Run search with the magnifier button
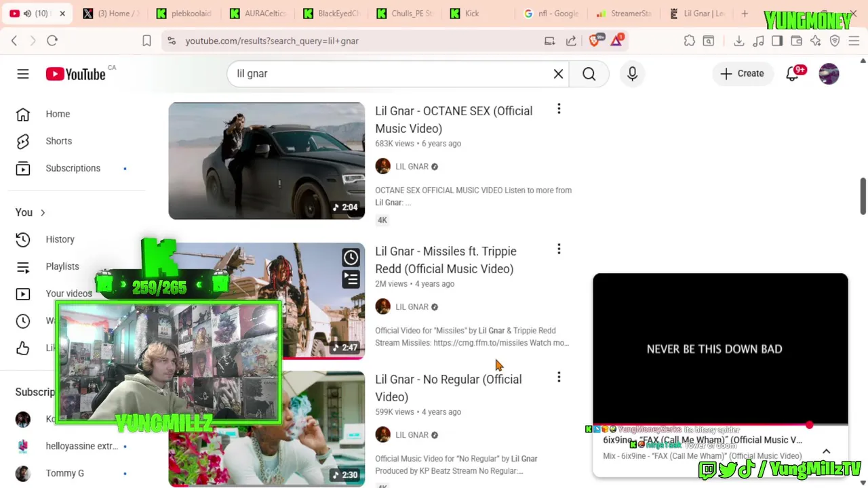868x488 pixels. coord(589,74)
